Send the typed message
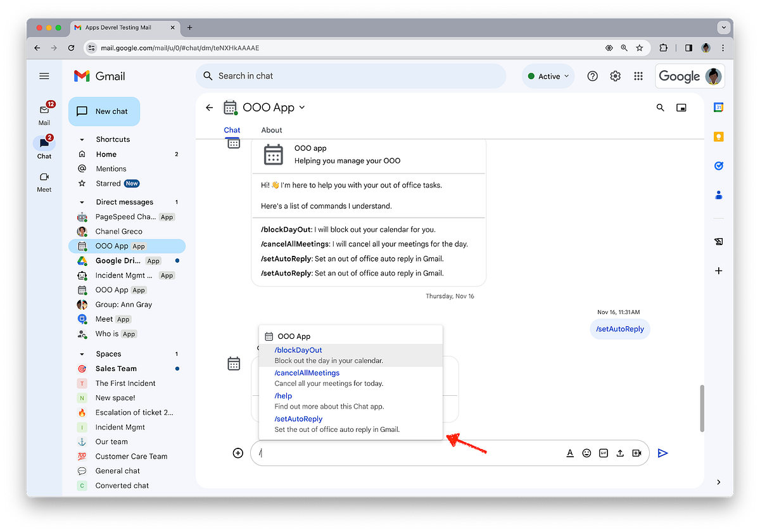This screenshot has height=532, width=760. point(662,453)
